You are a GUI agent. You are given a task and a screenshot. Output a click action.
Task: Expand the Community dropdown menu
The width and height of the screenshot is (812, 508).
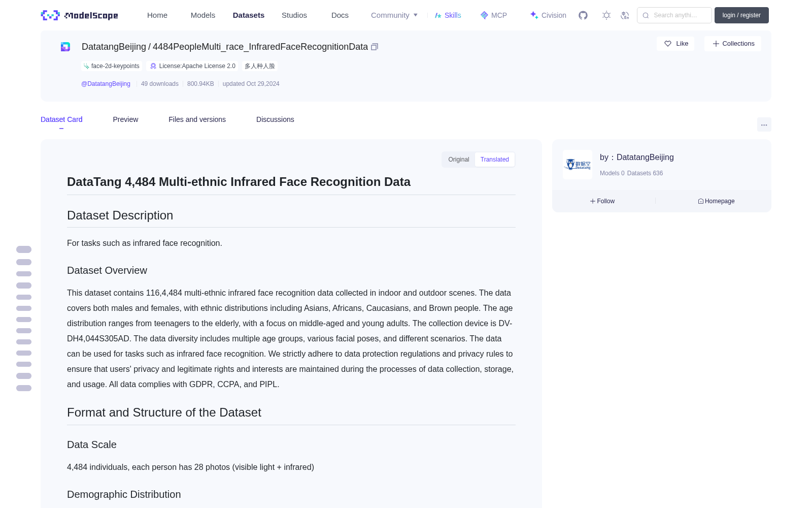pyautogui.click(x=394, y=15)
